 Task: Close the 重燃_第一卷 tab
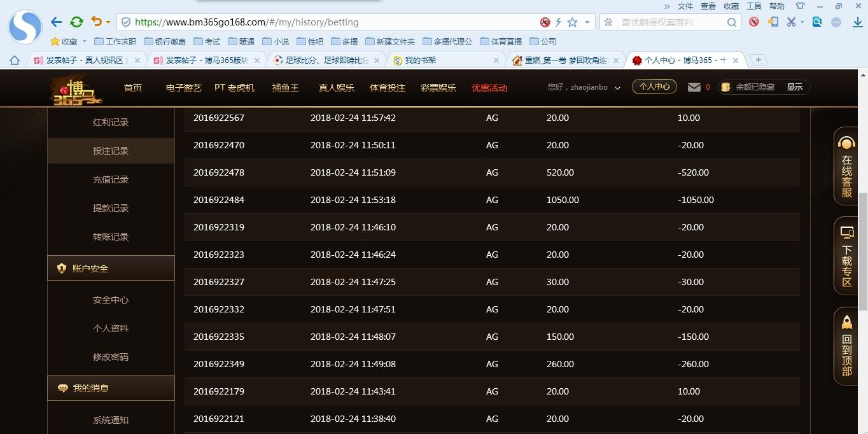(616, 60)
